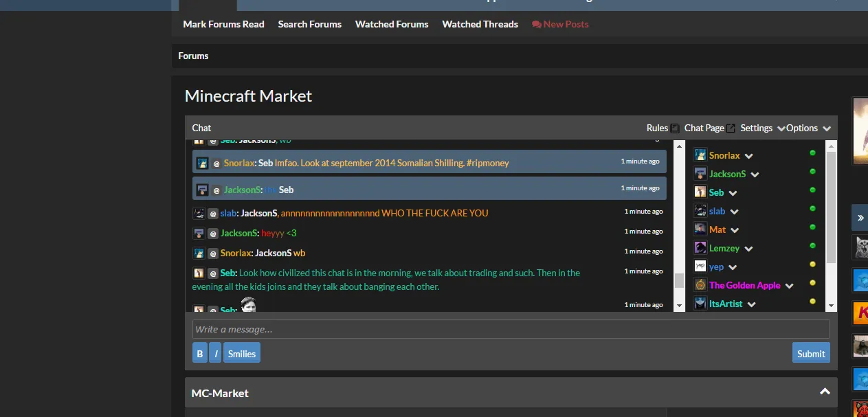This screenshot has height=417, width=868.
Task: Click the @ icon on the 'heyyy <3' message
Action: tap(213, 234)
